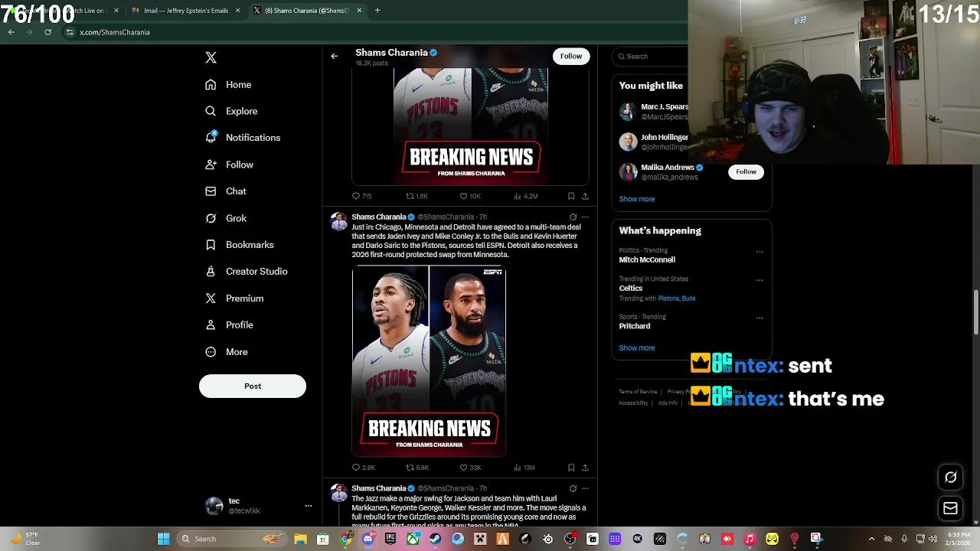Open the Windows Start menu
This screenshot has width=980, height=551.
(163, 539)
